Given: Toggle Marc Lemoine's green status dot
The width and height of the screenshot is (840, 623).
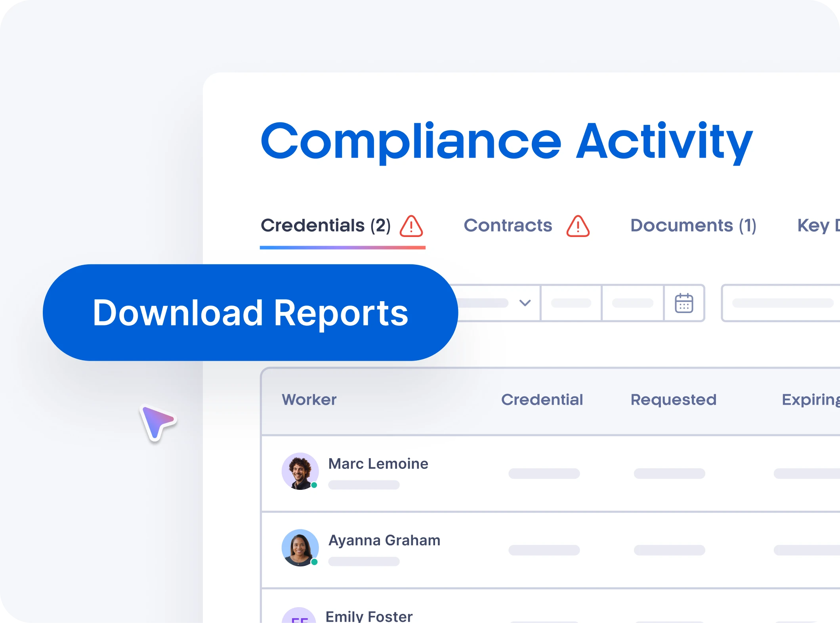Looking at the screenshot, I should click(313, 484).
